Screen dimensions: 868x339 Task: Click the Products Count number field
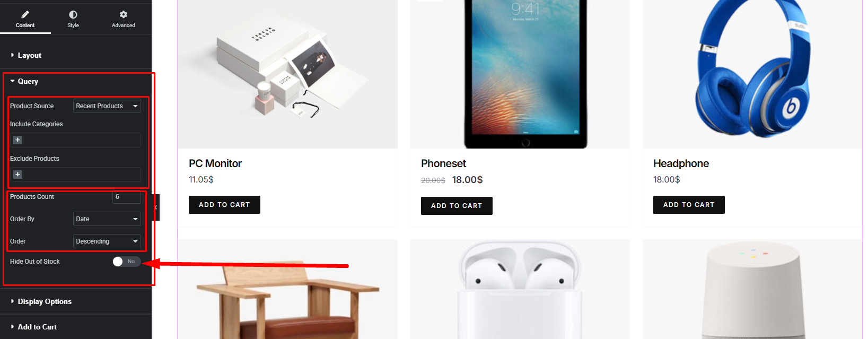[x=126, y=197]
